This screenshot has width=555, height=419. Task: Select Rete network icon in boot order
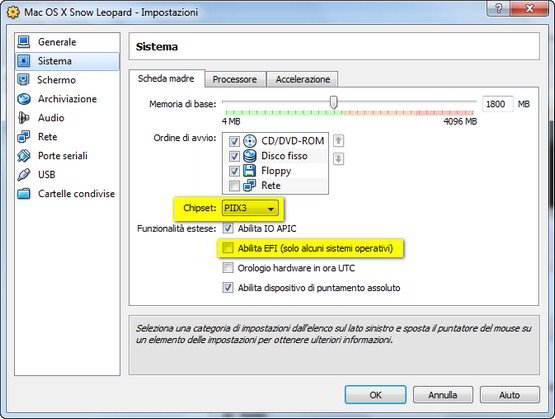point(250,185)
